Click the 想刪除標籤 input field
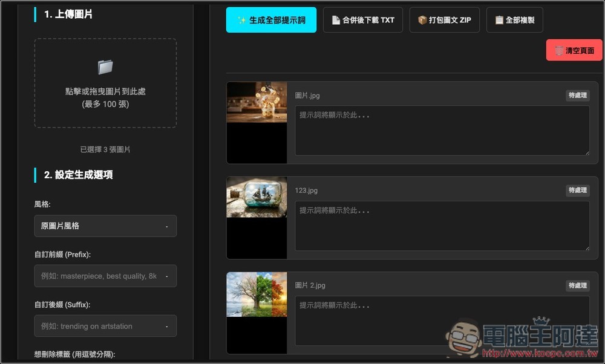Image resolution: width=605 pixels, height=364 pixels. coord(105,362)
